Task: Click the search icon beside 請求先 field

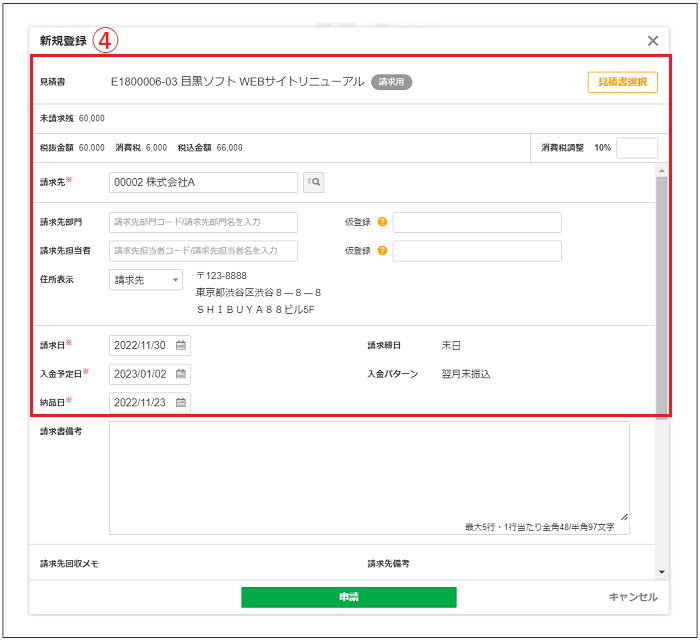Action: click(x=314, y=182)
